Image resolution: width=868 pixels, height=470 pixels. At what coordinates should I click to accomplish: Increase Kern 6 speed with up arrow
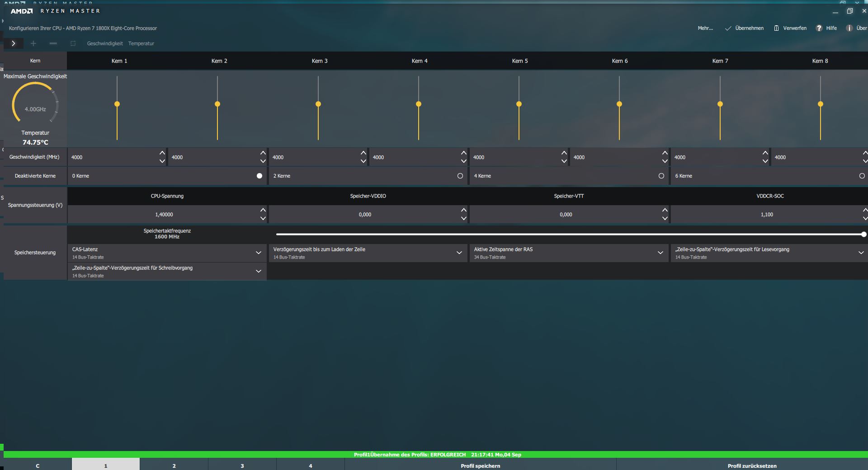coord(665,153)
